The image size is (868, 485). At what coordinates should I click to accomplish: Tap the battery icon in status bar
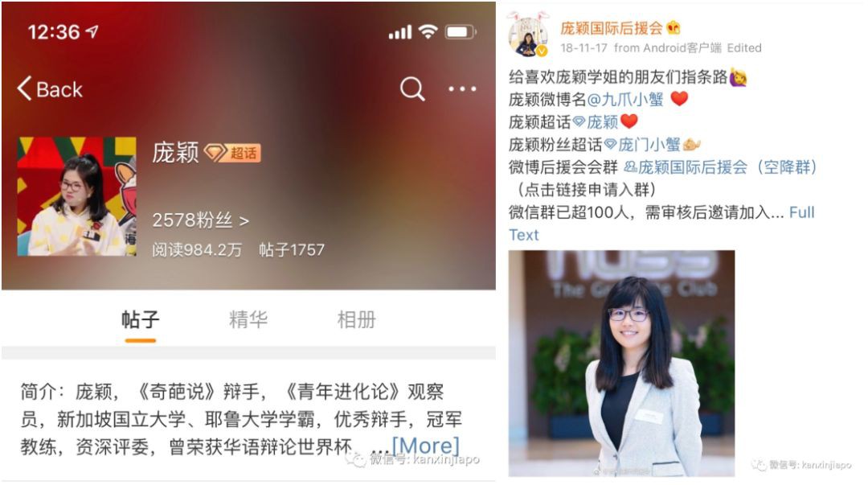[461, 32]
